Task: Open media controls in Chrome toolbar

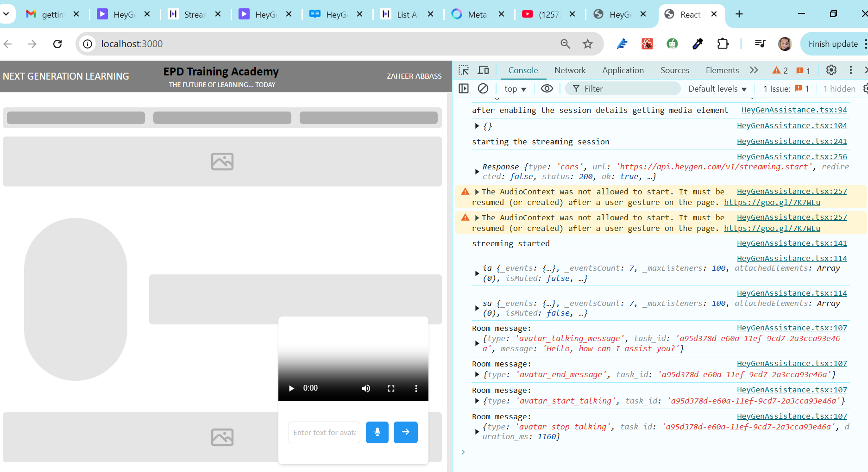Action: pyautogui.click(x=760, y=44)
